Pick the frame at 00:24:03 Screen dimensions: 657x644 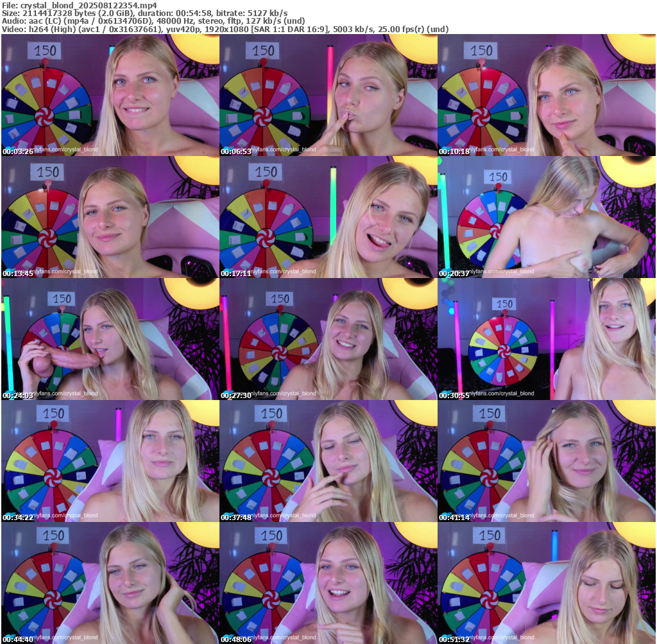tap(110, 339)
